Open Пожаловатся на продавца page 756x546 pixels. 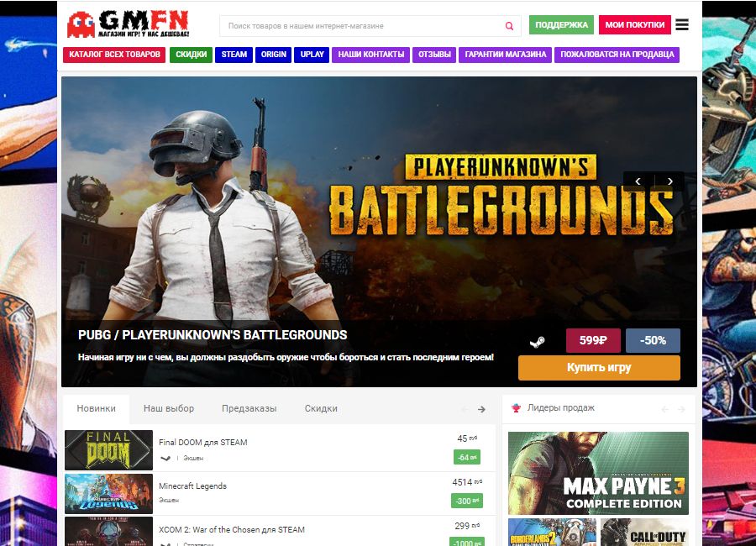(x=617, y=55)
